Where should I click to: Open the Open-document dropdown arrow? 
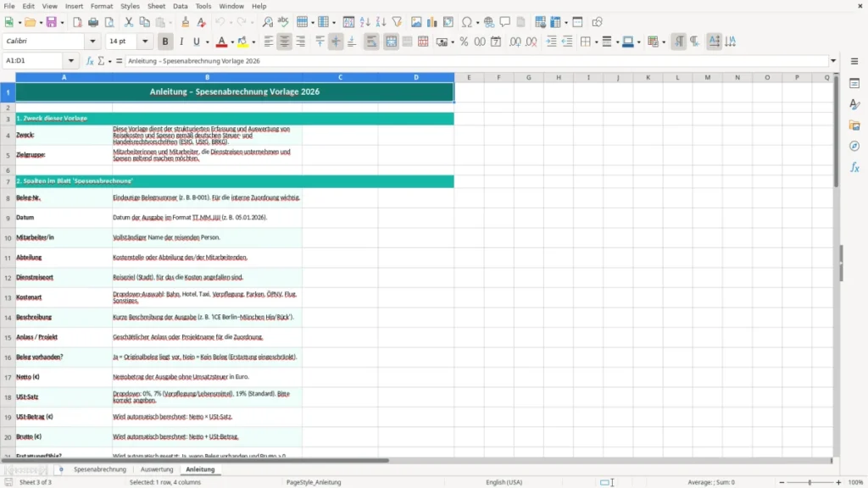click(x=41, y=23)
